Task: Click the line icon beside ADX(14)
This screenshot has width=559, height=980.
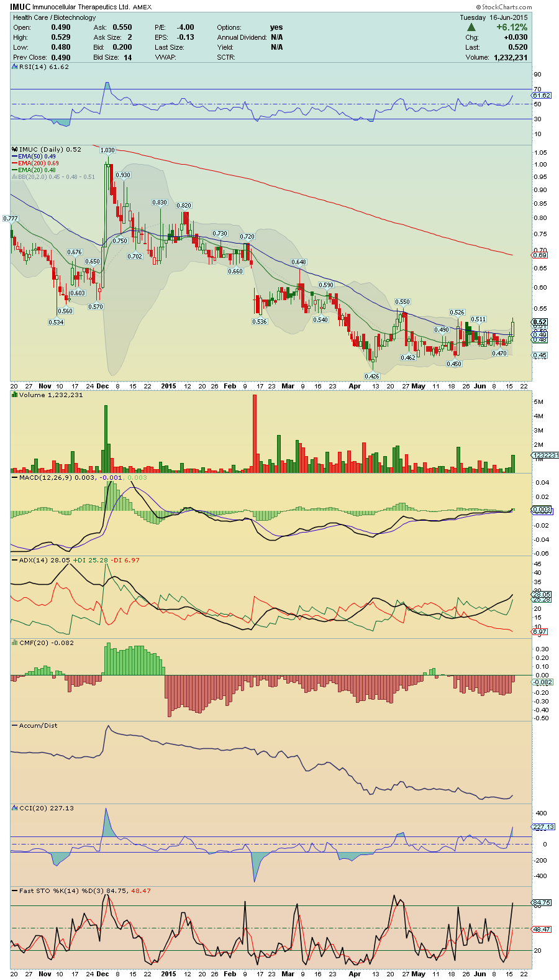Action: 15,560
